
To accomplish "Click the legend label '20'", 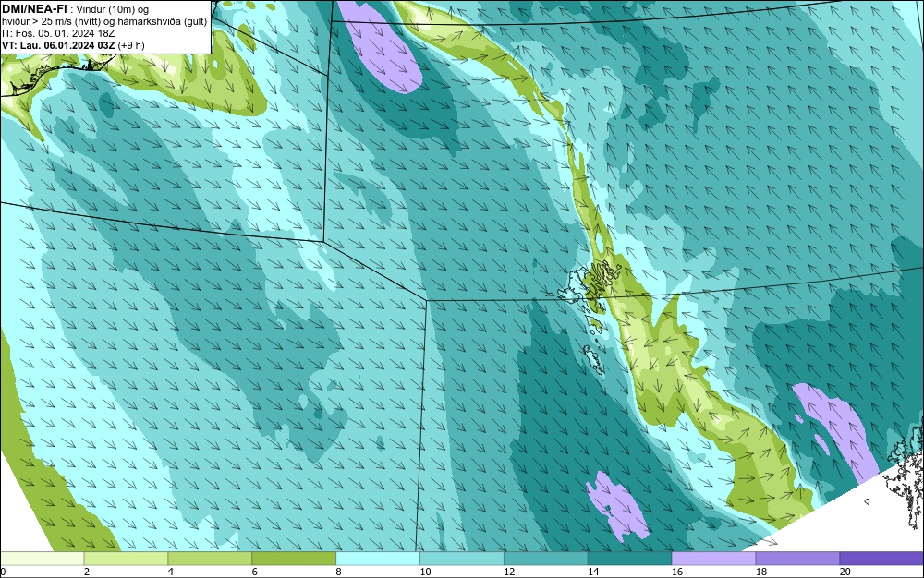I will (845, 572).
